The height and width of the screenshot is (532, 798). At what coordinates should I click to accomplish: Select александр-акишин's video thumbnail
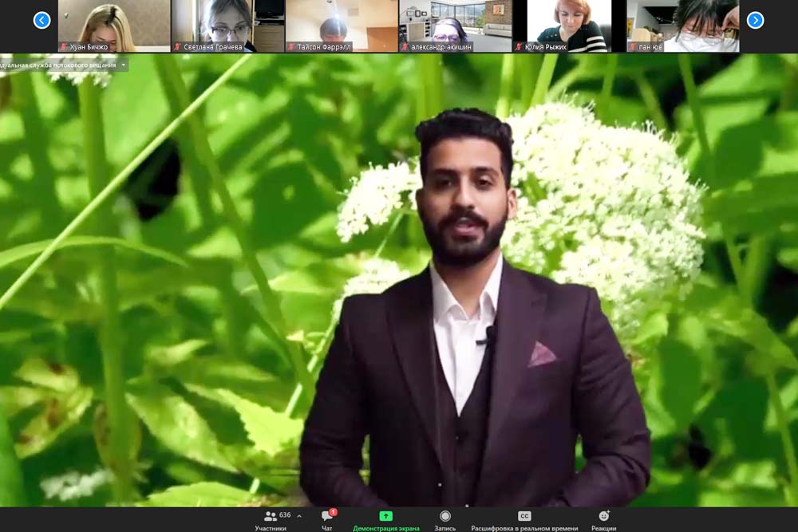tap(455, 26)
